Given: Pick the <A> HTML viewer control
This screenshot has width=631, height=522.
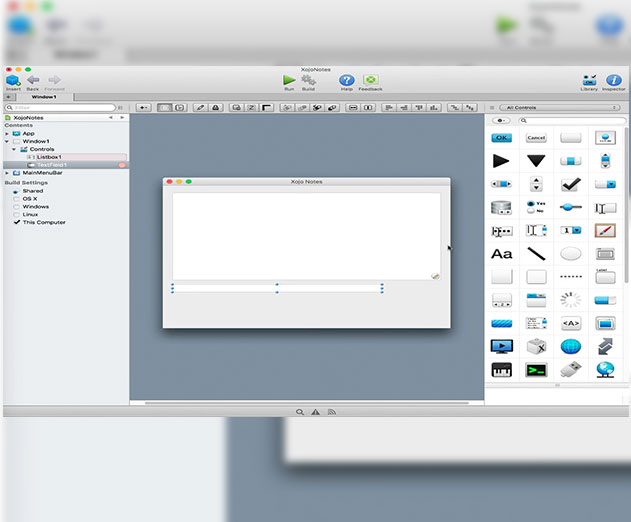Looking at the screenshot, I should 571,323.
